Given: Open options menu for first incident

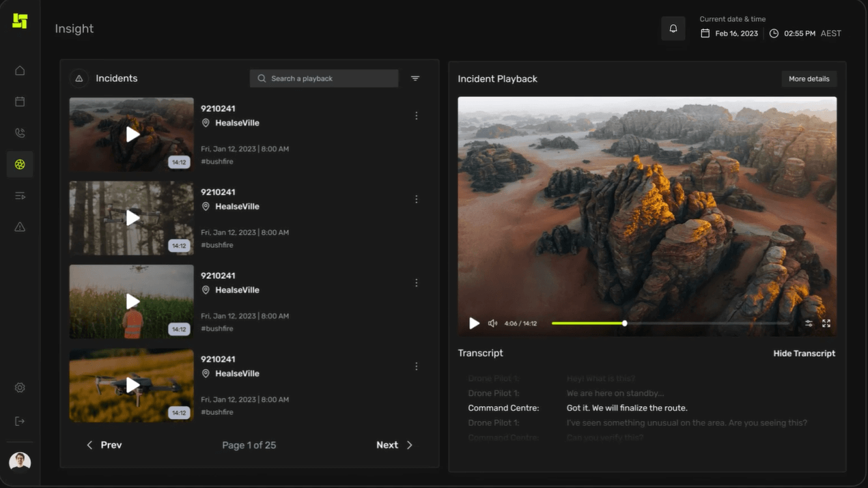Looking at the screenshot, I should point(417,116).
